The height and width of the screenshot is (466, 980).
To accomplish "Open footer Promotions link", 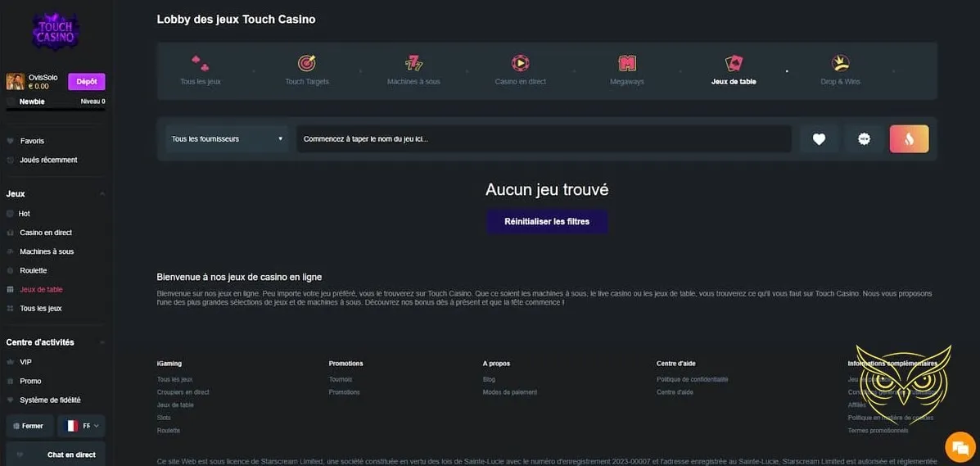I will (345, 392).
